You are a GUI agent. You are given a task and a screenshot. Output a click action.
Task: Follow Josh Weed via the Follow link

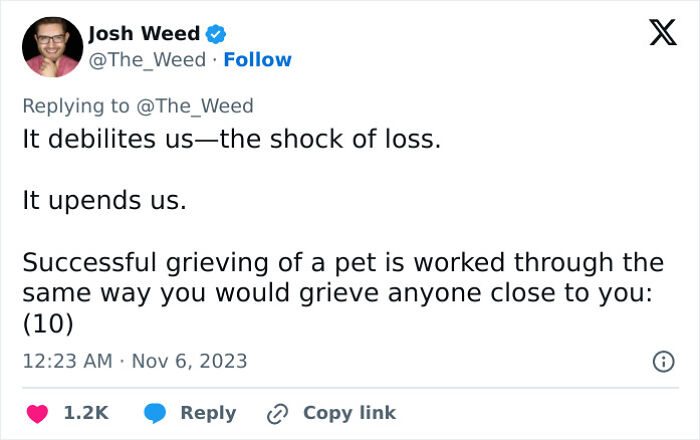point(258,60)
